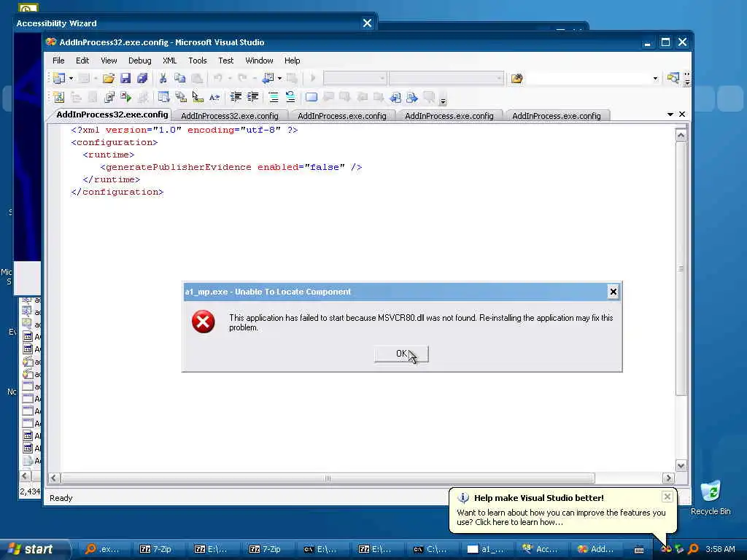Switch to the Acc... taskbar button
This screenshot has width=747, height=560.
540,549
